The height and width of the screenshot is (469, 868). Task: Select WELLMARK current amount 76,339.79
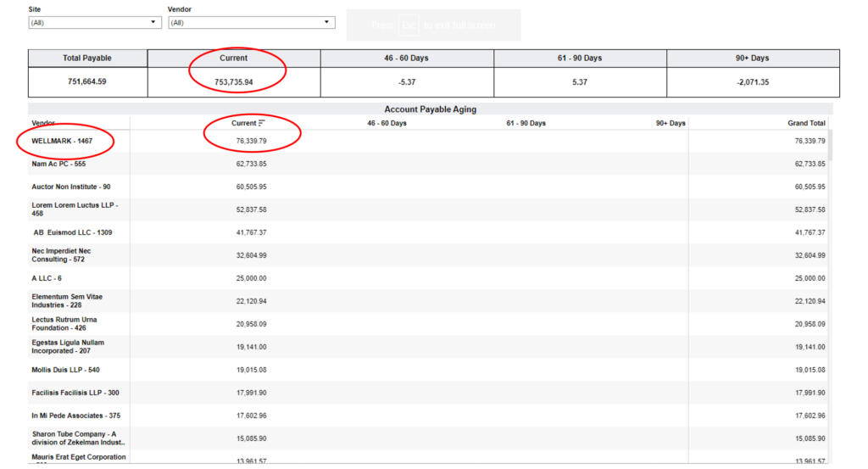pyautogui.click(x=251, y=141)
